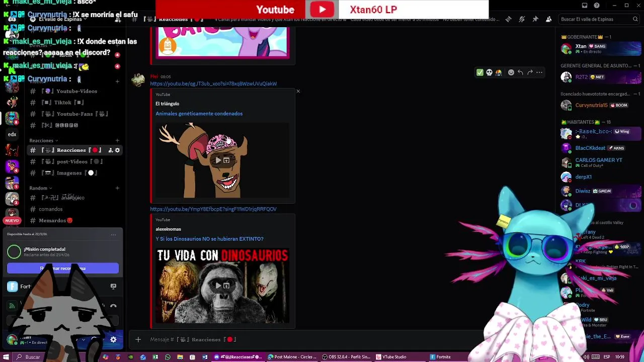Open the invite icon on Reacciones channel
Screen dimensions: 644x362
pos(110,150)
